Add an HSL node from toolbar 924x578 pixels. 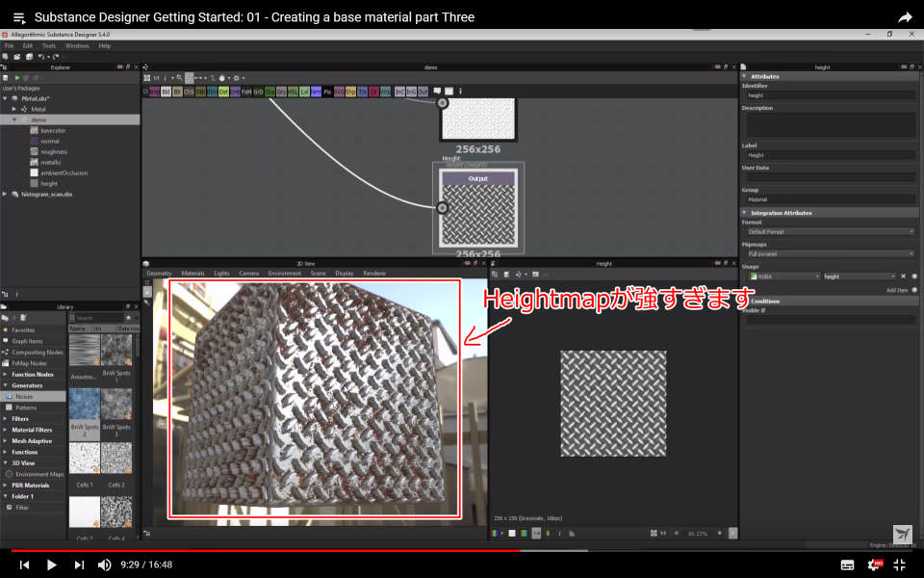click(293, 92)
